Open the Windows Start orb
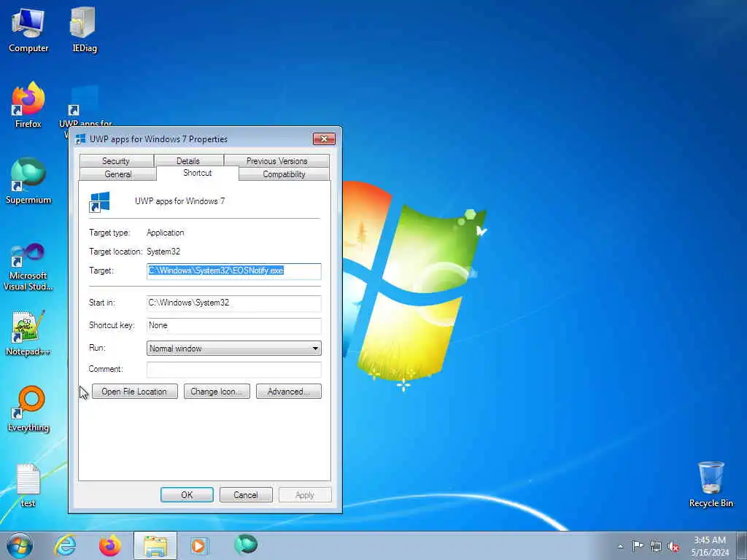Viewport: 747px width, 560px height. click(20, 545)
